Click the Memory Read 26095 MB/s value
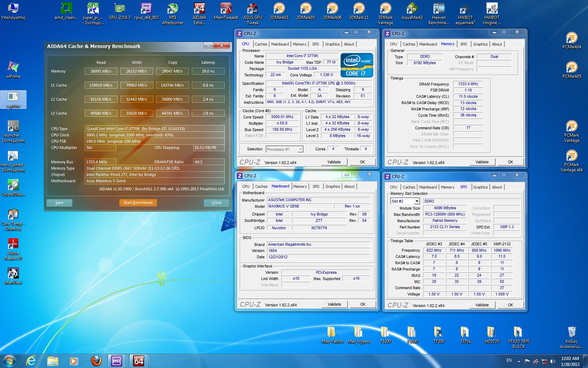 [x=101, y=71]
